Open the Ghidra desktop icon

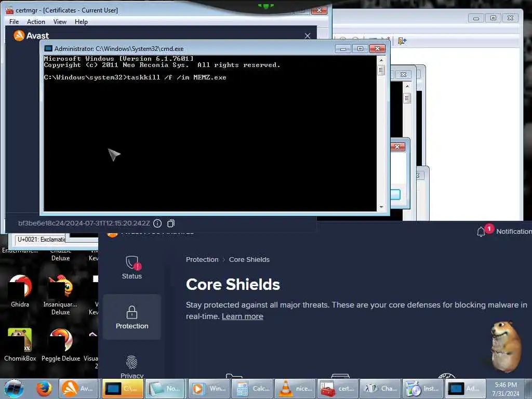20,291
